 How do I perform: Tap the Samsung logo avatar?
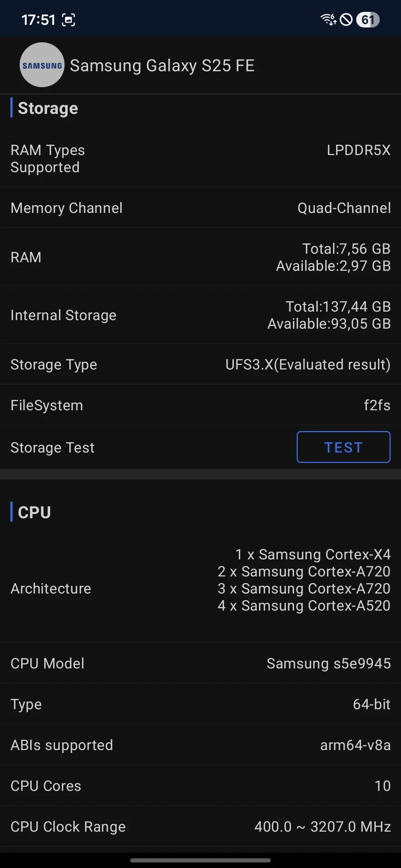click(42, 65)
